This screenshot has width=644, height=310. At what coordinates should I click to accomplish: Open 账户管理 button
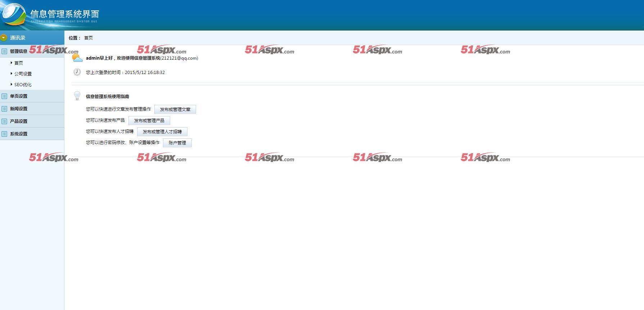[177, 143]
